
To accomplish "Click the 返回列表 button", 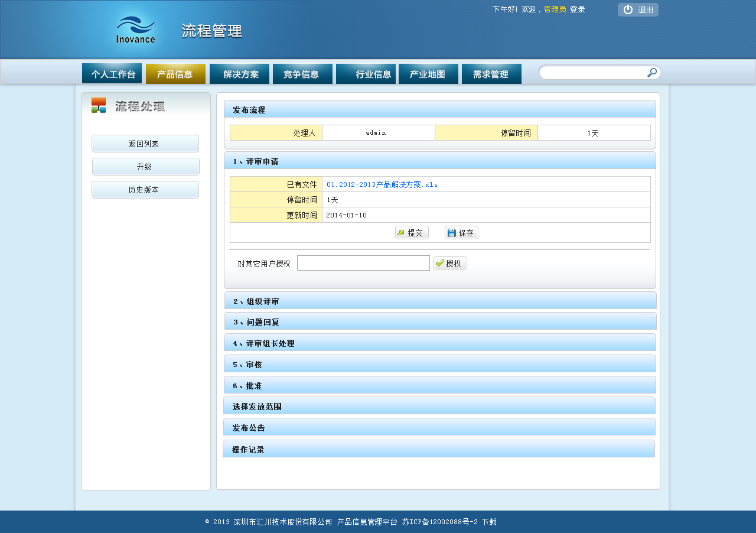I will coord(145,144).
